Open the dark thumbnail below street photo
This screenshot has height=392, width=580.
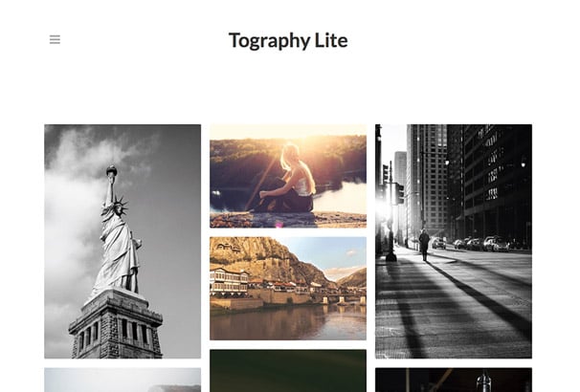point(454,380)
